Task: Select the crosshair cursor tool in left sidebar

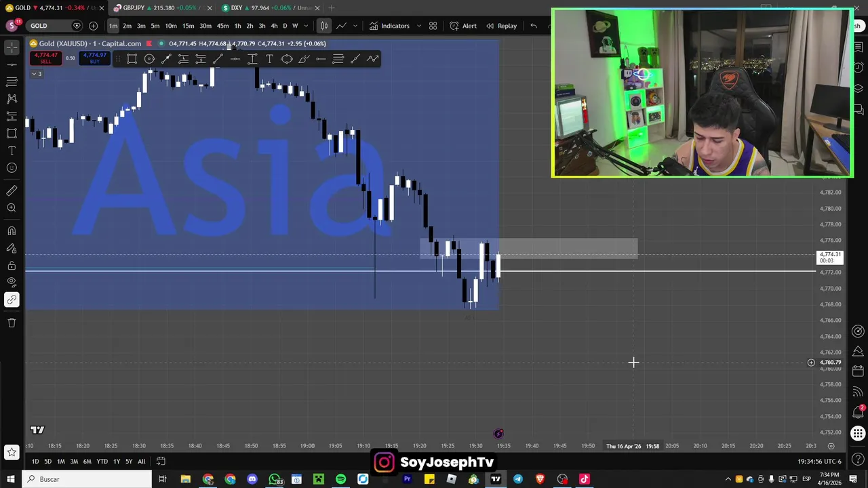Action: (x=12, y=47)
